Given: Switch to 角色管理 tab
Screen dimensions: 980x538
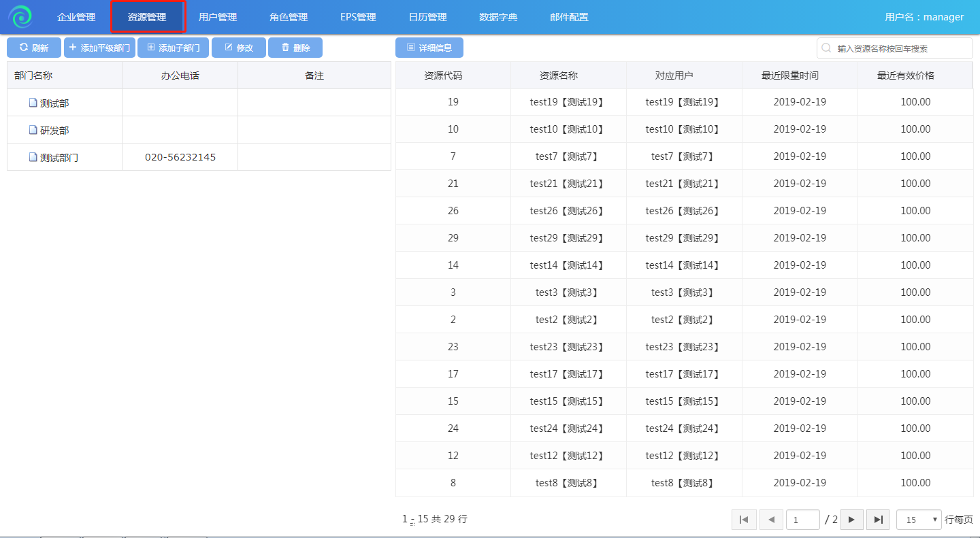Looking at the screenshot, I should pos(289,17).
